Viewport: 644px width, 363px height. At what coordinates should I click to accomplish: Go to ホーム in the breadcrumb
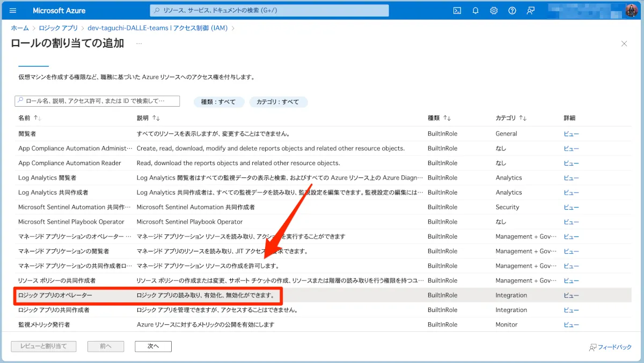(x=20, y=28)
